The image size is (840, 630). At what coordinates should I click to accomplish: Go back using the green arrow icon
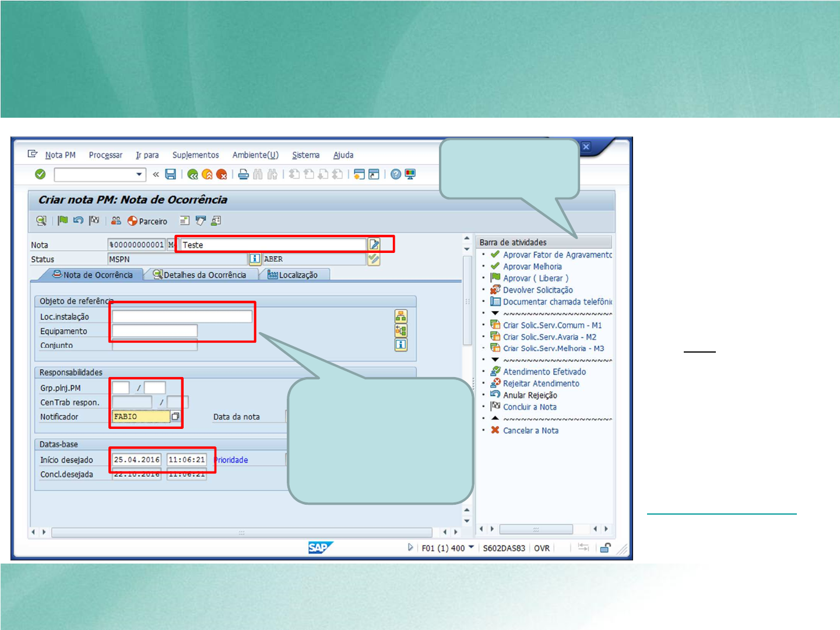tap(193, 174)
